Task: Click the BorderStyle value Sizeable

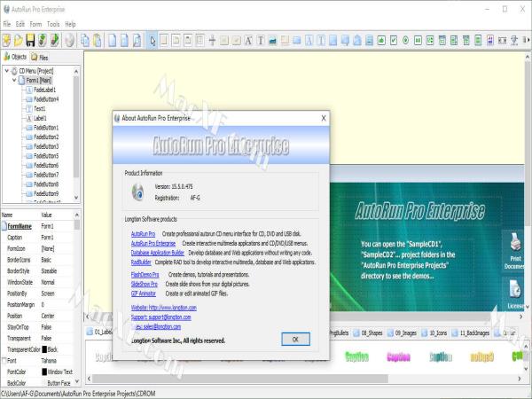Action: click(49, 271)
